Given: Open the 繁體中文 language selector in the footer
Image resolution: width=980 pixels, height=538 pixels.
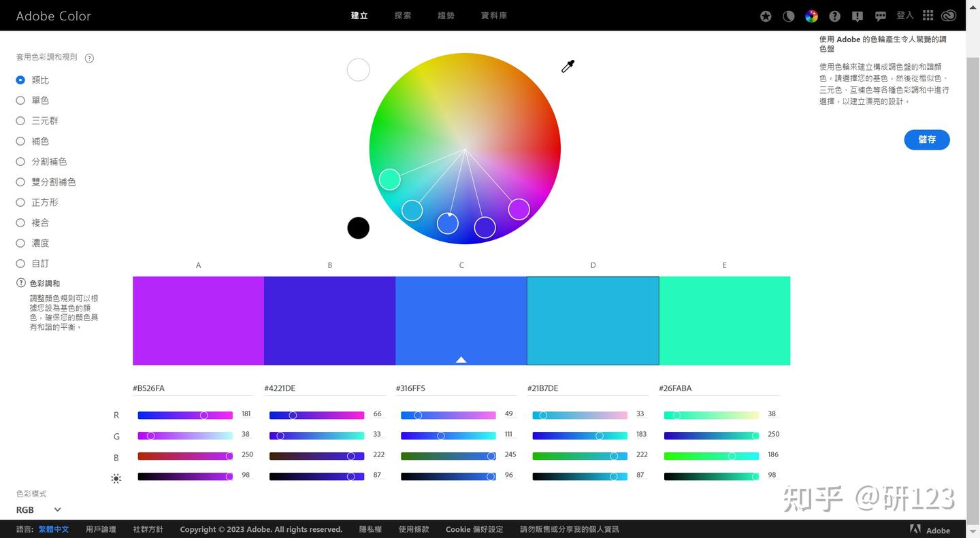Looking at the screenshot, I should [54, 529].
